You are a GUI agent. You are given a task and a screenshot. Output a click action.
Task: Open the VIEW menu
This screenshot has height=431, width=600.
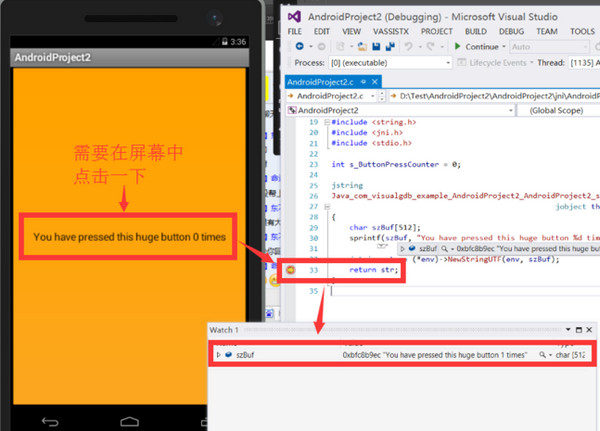[x=351, y=31]
